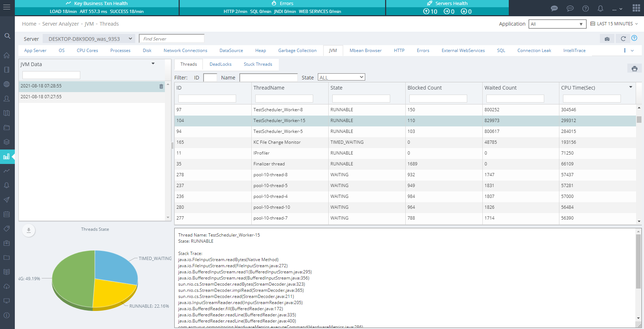Select the 2021-08-18 07:27:55 JVM data entry
The height and width of the screenshot is (329, 644).
(x=92, y=97)
